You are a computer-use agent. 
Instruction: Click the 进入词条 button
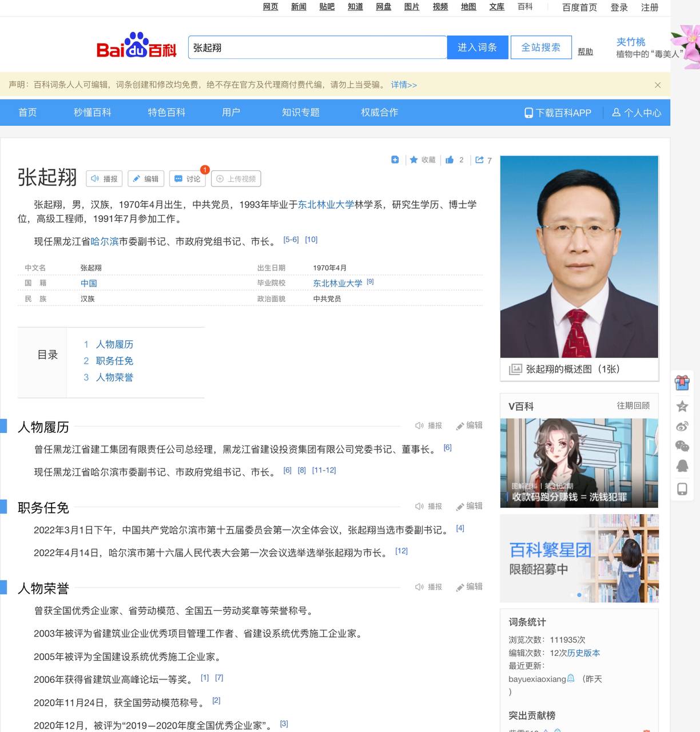[x=477, y=47]
